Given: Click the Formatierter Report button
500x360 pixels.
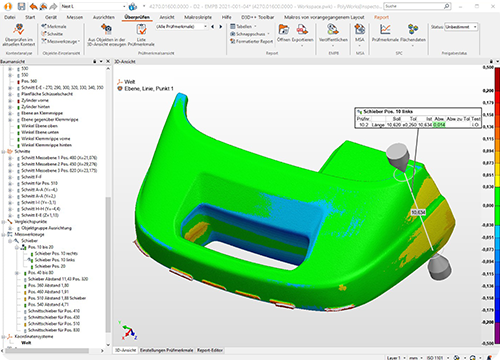Looking at the screenshot, I should tap(251, 41).
